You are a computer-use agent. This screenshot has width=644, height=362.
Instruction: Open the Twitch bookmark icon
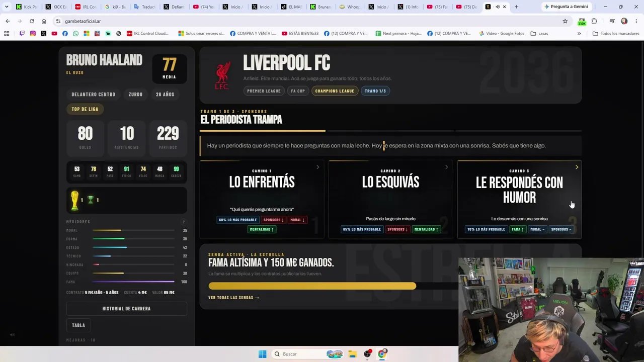(22, 34)
